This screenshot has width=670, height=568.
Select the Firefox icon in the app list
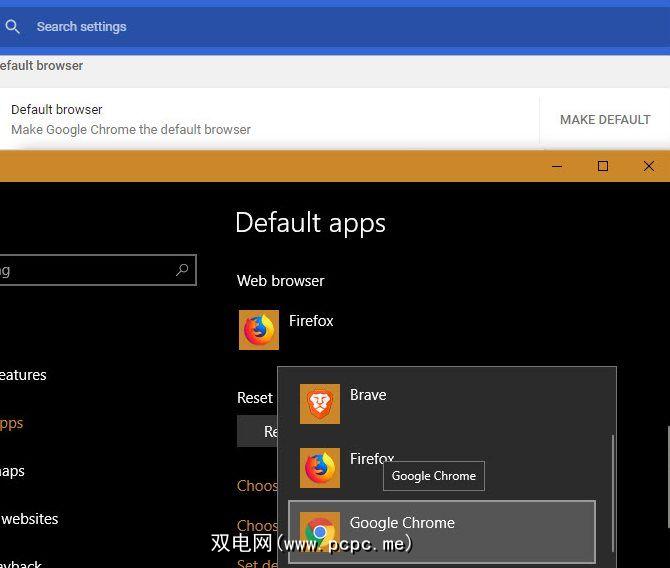pyautogui.click(x=320, y=468)
